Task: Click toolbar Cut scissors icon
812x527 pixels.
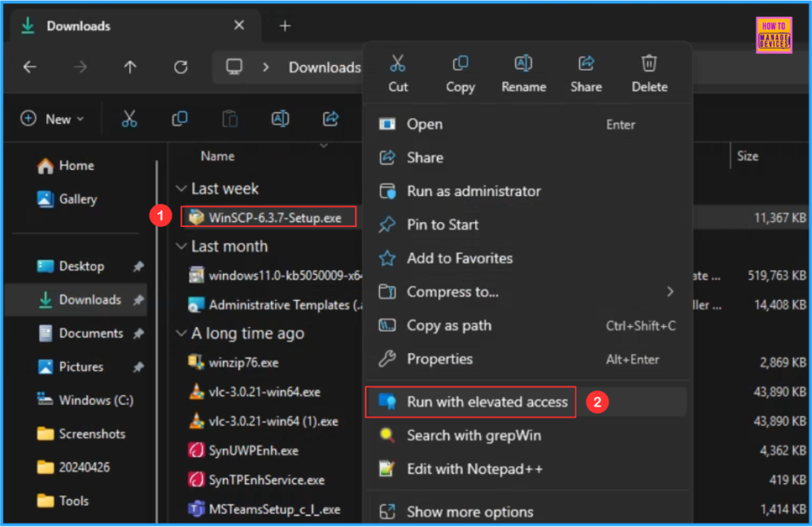Action: (129, 119)
